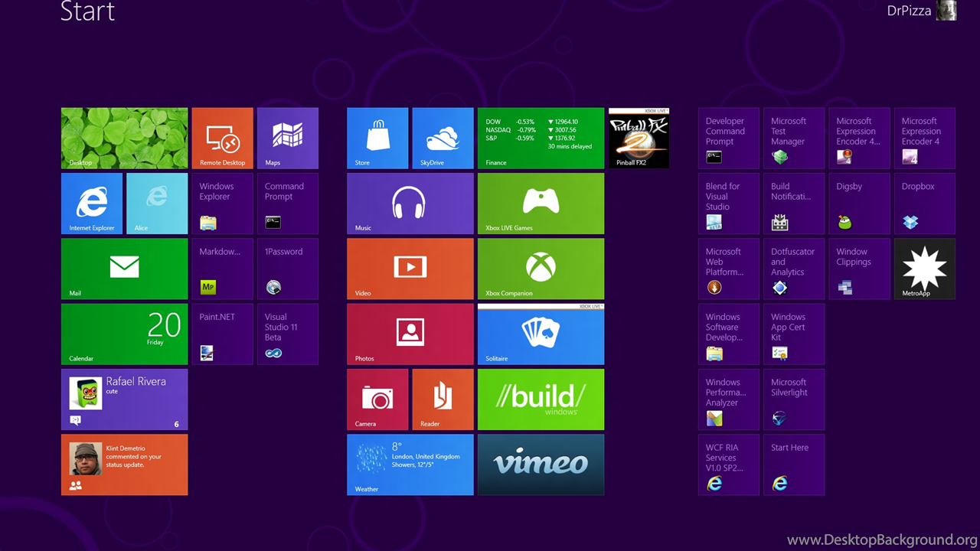Open Windows Software Development Kit tile
This screenshot has width=980, height=551.
click(729, 334)
